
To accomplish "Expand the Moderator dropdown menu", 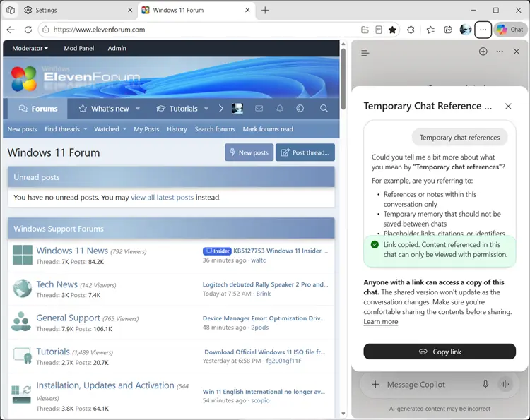I will tap(30, 48).
